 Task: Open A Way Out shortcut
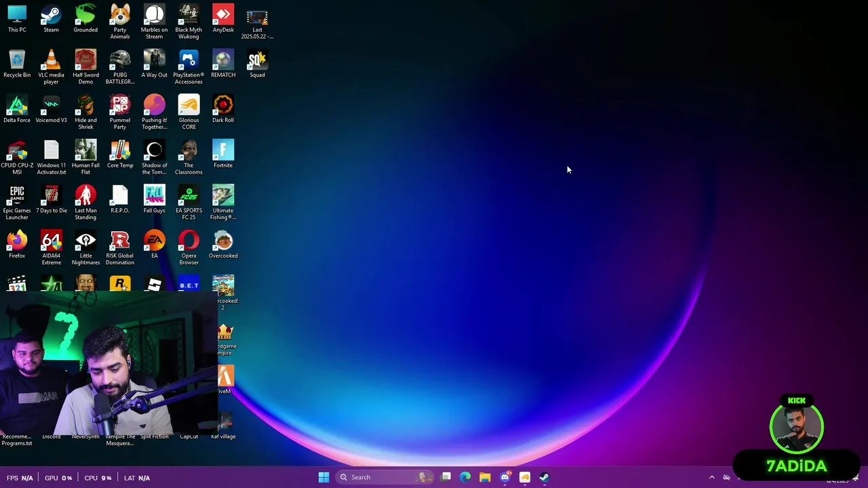154,64
